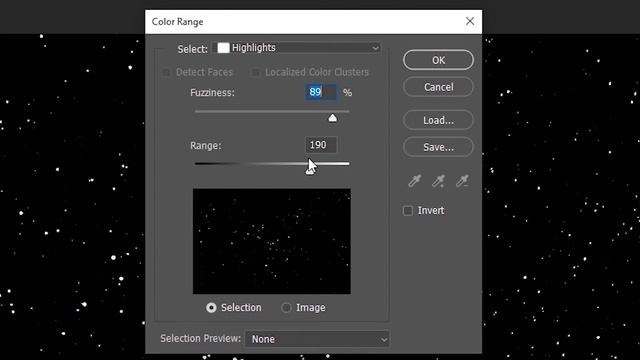Click the Fuzziness slider handle
The width and height of the screenshot is (640, 360).
(333, 118)
